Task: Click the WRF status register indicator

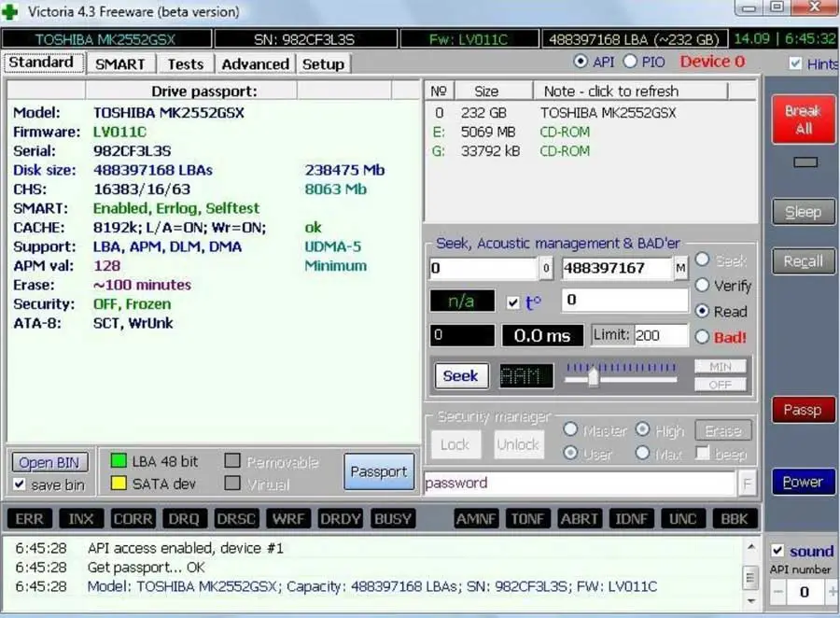Action: coord(288,519)
